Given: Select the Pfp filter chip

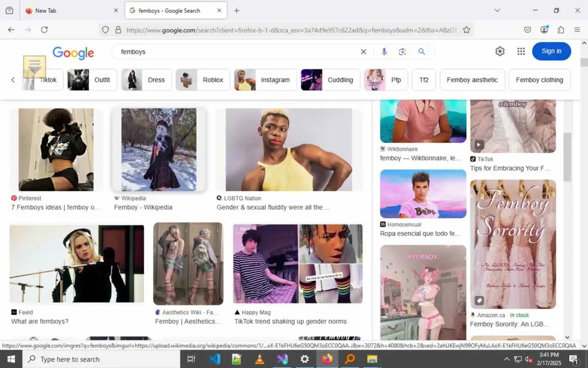Looking at the screenshot, I should click(x=386, y=80).
